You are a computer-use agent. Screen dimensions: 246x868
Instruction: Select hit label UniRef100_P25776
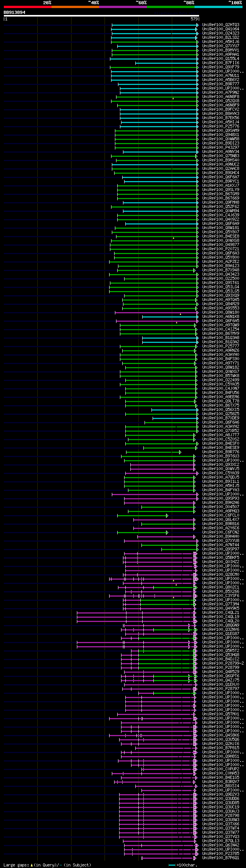(x=221, y=126)
